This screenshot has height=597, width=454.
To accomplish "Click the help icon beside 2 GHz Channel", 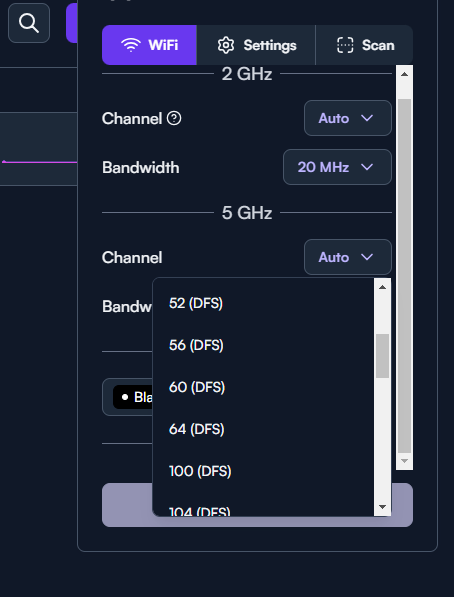I will [x=174, y=118].
